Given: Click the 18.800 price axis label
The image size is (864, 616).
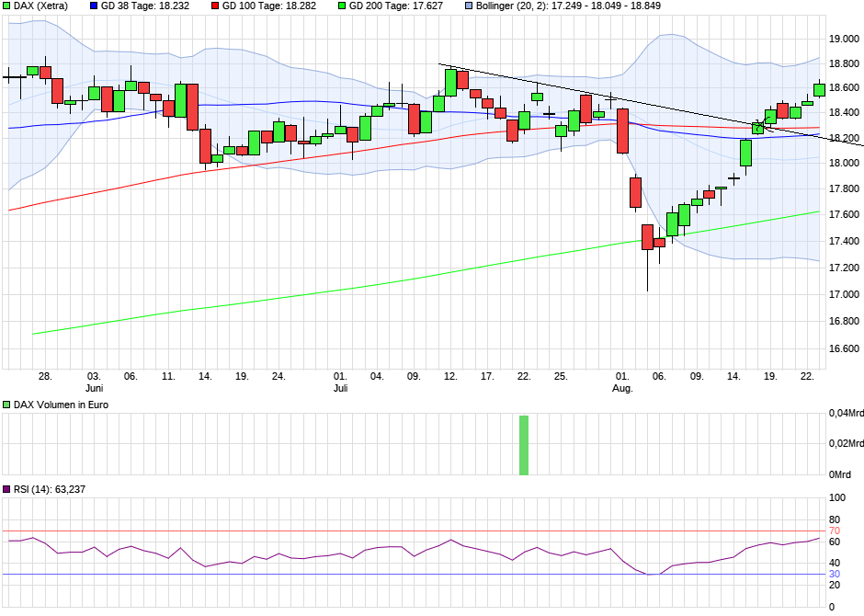Looking at the screenshot, I should (x=844, y=64).
